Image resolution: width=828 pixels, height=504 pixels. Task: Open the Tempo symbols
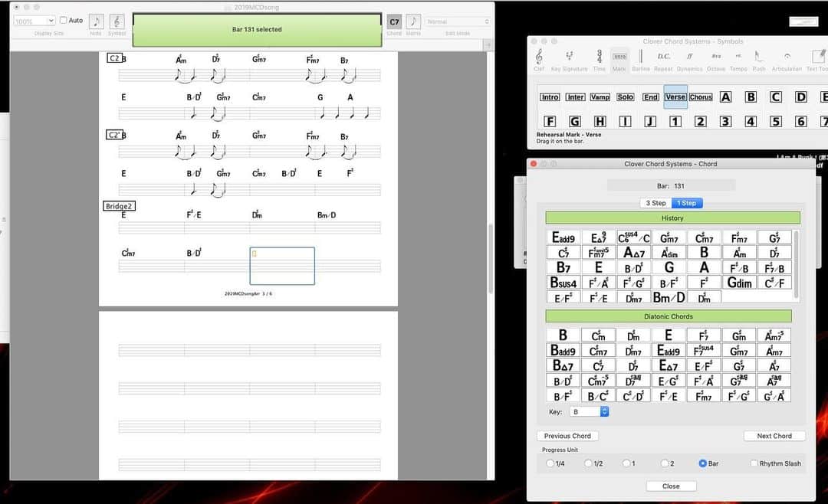coord(738,60)
